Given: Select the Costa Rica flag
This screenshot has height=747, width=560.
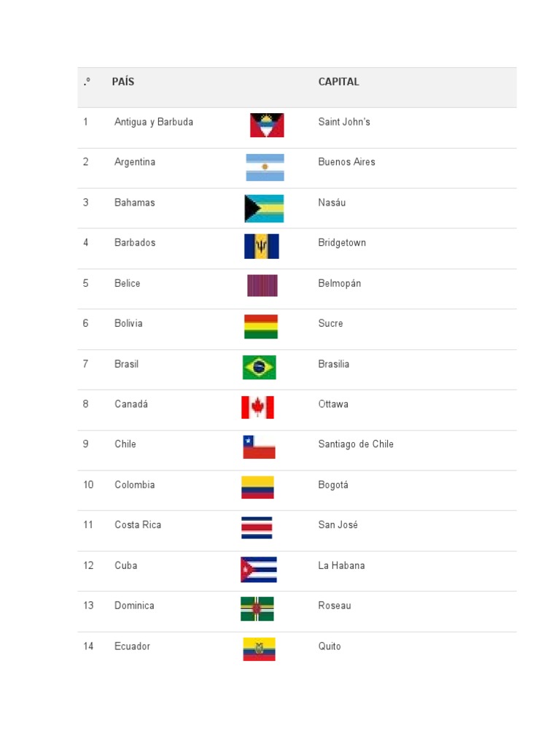Looking at the screenshot, I should (x=257, y=527).
